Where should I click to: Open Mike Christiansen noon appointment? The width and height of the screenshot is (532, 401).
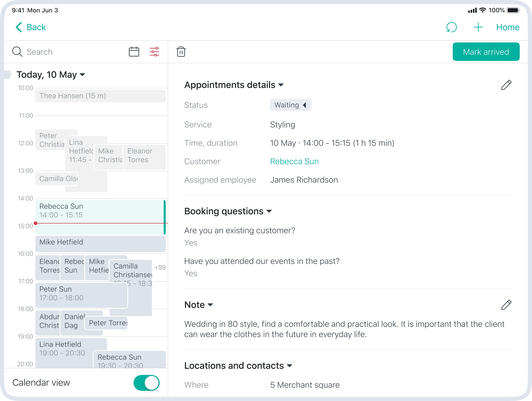pos(109,157)
